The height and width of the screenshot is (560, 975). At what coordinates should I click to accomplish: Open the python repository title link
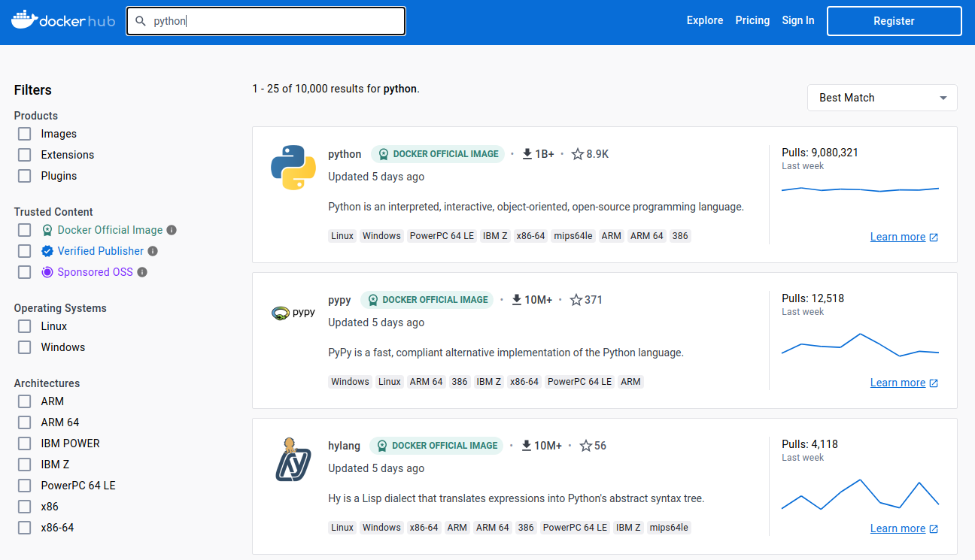pos(345,154)
